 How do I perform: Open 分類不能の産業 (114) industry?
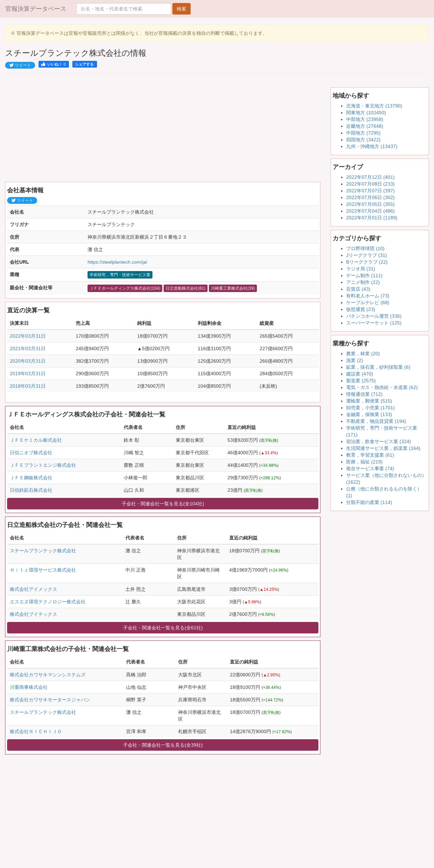(x=369, y=502)
